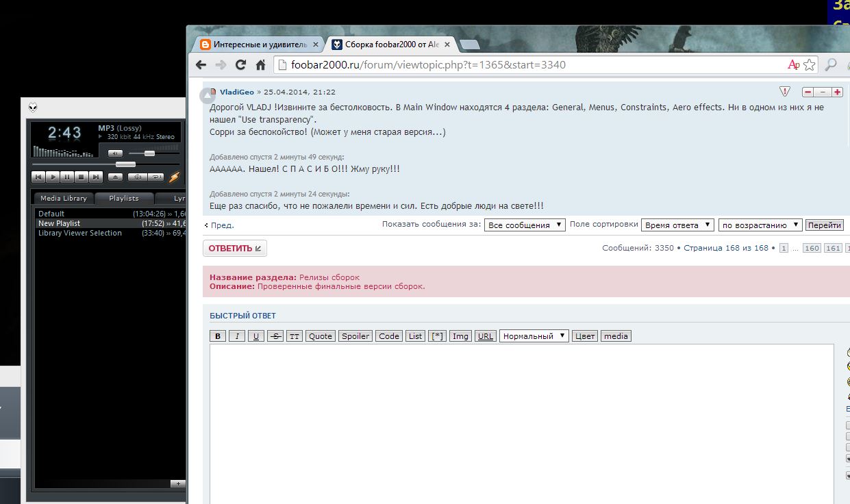Open the 'Нормальный' font size dropdown

pyautogui.click(x=534, y=336)
